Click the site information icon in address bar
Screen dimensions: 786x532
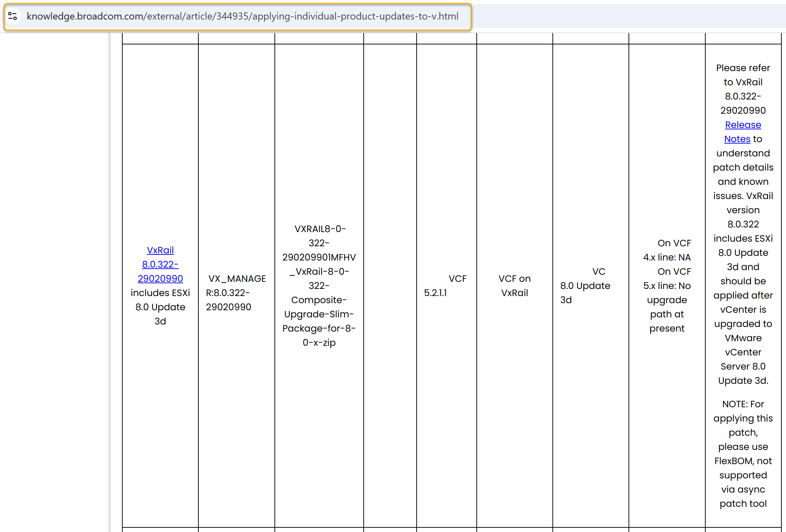(x=13, y=16)
